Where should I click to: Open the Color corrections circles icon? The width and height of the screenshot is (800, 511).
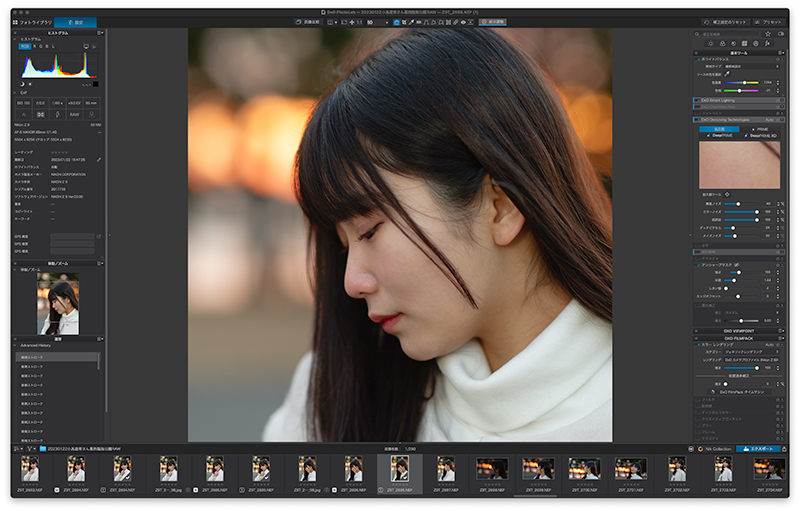coord(722,44)
